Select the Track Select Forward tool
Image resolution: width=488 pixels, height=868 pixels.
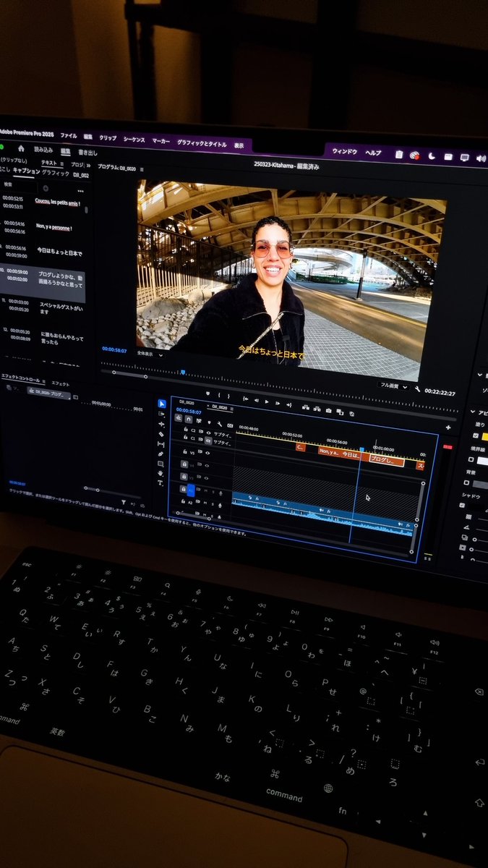(161, 414)
